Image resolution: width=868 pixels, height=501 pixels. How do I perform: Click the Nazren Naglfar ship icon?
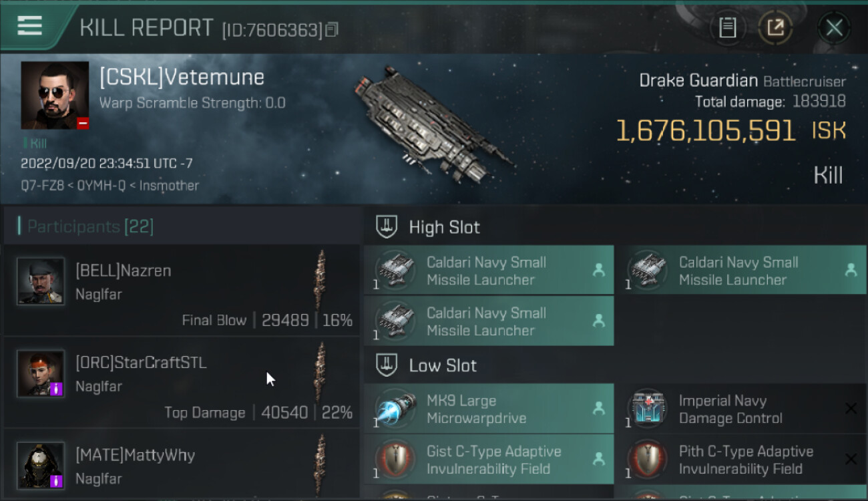click(x=321, y=280)
